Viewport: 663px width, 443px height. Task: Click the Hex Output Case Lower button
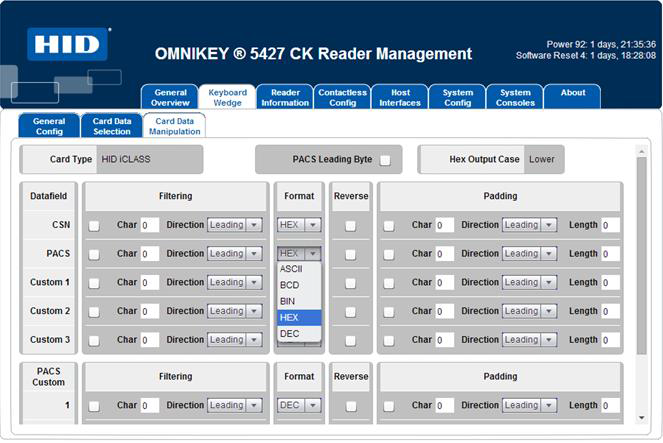(543, 159)
